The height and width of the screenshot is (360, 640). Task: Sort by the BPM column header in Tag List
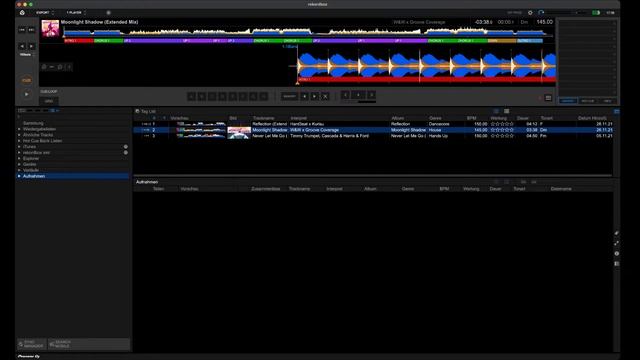pyautogui.click(x=471, y=118)
